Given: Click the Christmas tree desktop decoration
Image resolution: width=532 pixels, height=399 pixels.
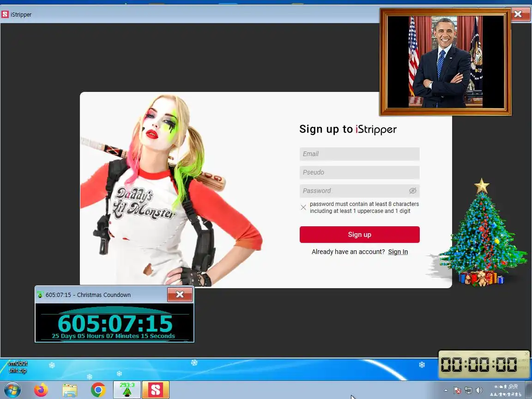Looking at the screenshot, I should point(483,232).
